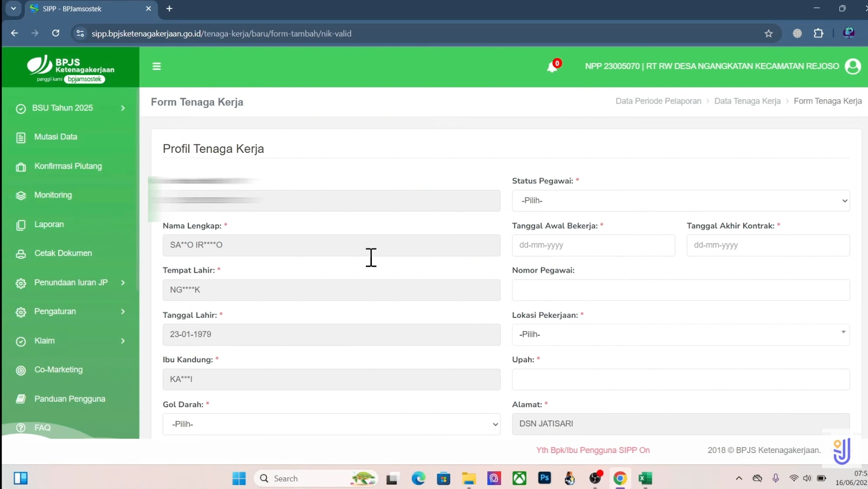Open Excel from the taskbar
The image size is (868, 489).
click(645, 478)
